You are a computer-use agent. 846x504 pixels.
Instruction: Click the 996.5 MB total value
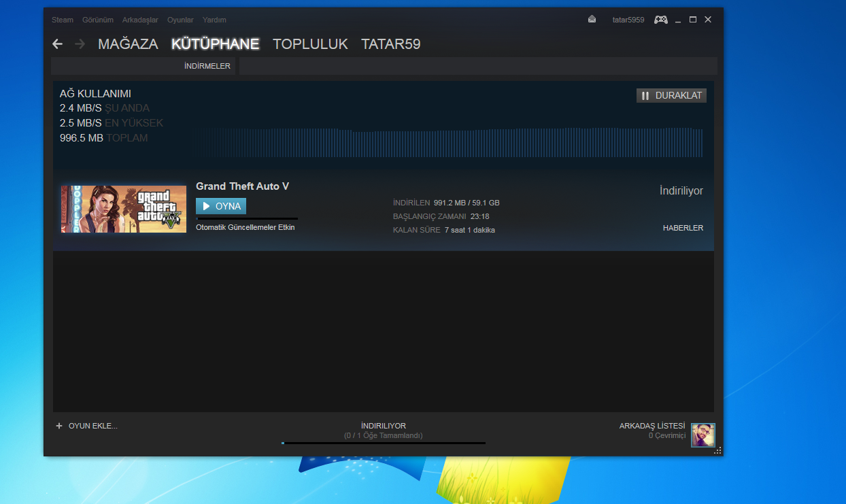[82, 138]
